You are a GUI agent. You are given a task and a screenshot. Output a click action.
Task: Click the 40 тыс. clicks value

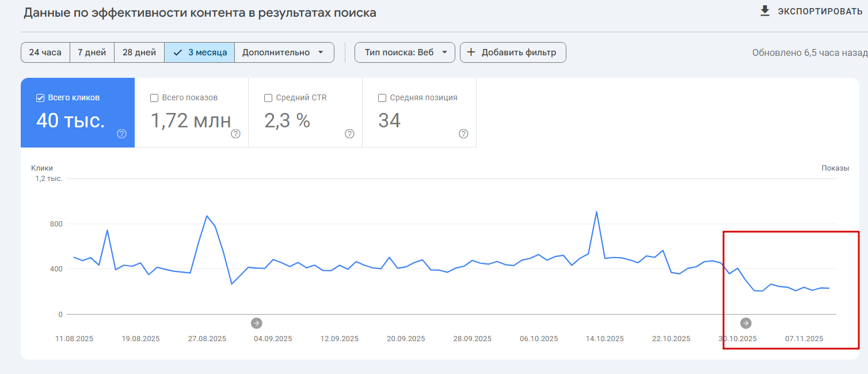pos(70,120)
